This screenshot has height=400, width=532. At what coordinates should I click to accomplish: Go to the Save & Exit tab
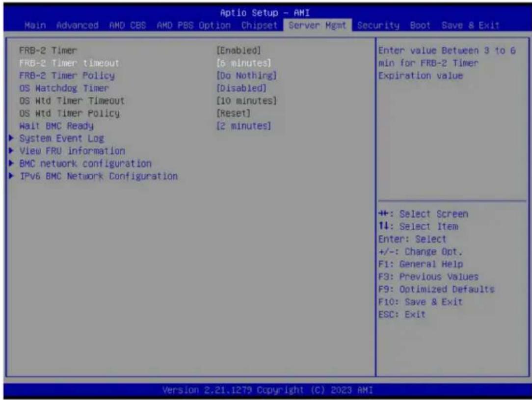tap(470, 26)
